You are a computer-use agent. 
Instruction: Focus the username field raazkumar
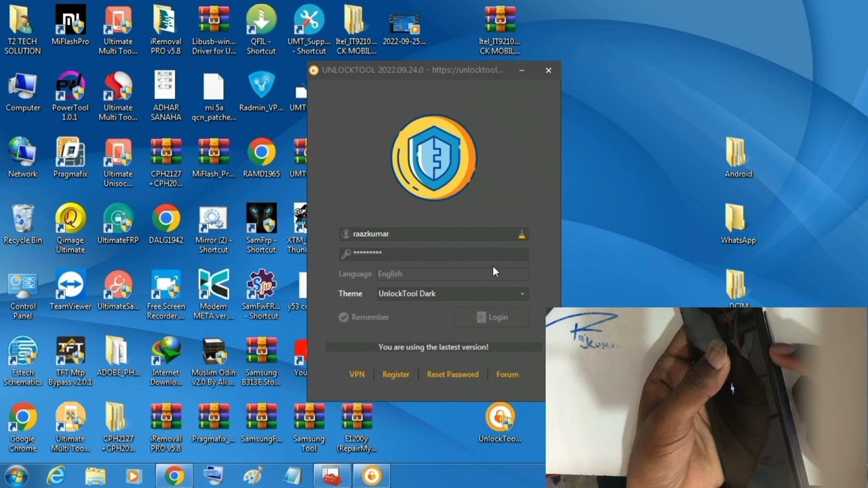(x=434, y=234)
